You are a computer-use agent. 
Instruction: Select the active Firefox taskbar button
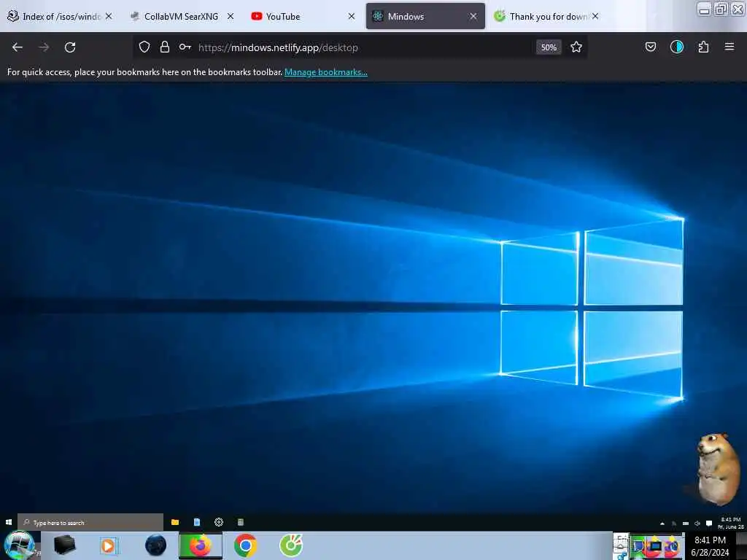point(201,545)
